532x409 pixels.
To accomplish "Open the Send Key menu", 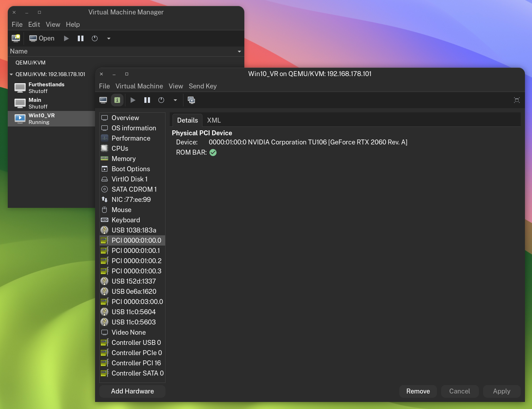I will [202, 86].
